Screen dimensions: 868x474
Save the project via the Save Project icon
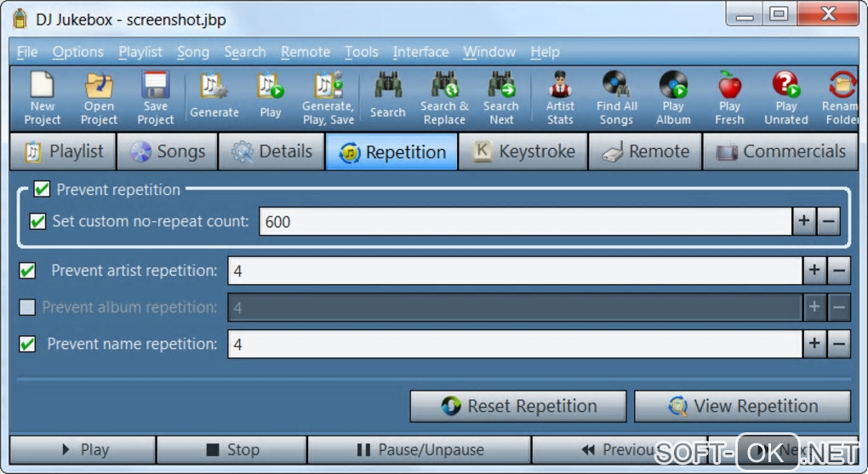click(x=156, y=98)
